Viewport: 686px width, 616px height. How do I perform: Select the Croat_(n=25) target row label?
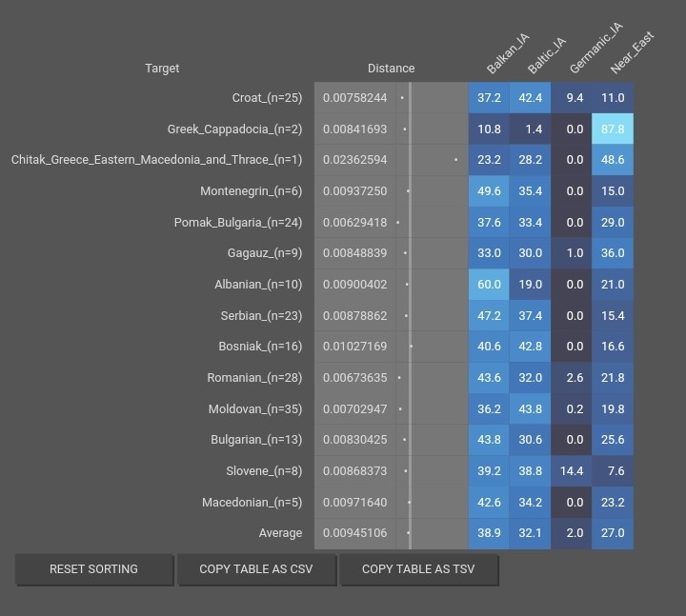coord(267,98)
